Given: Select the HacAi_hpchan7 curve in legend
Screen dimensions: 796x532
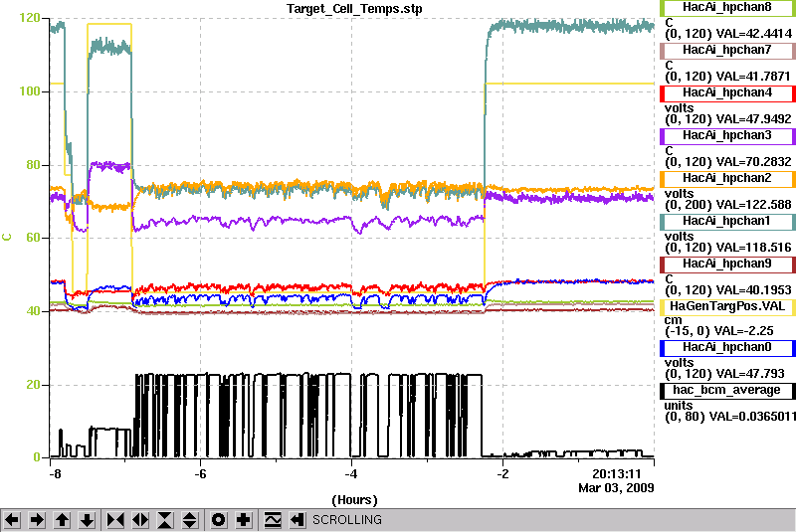Looking at the screenshot, I should pos(727,50).
